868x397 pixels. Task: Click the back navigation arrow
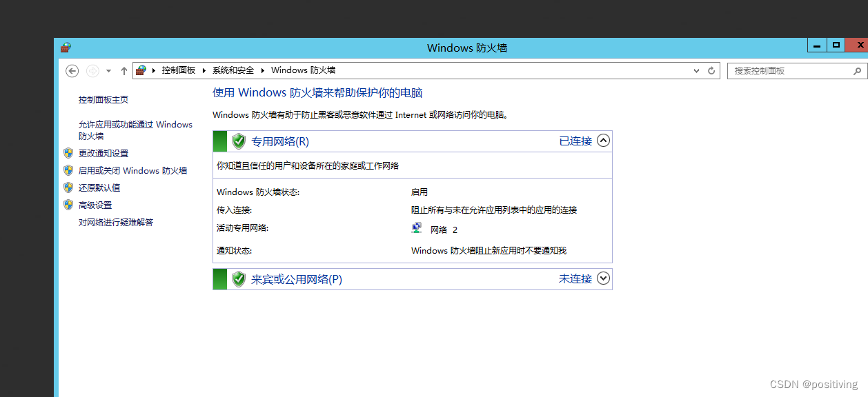tap(72, 71)
